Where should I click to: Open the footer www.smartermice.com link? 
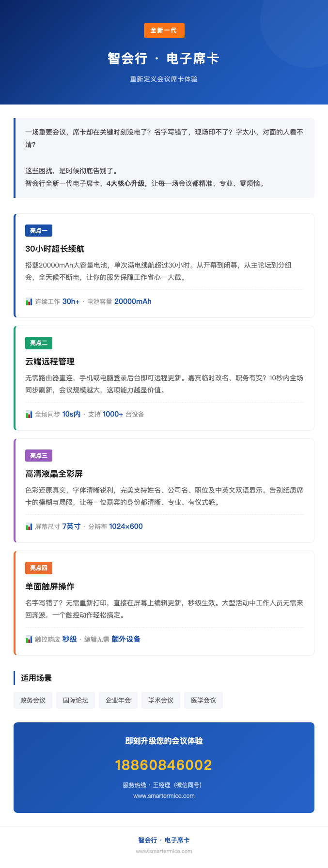[164, 851]
